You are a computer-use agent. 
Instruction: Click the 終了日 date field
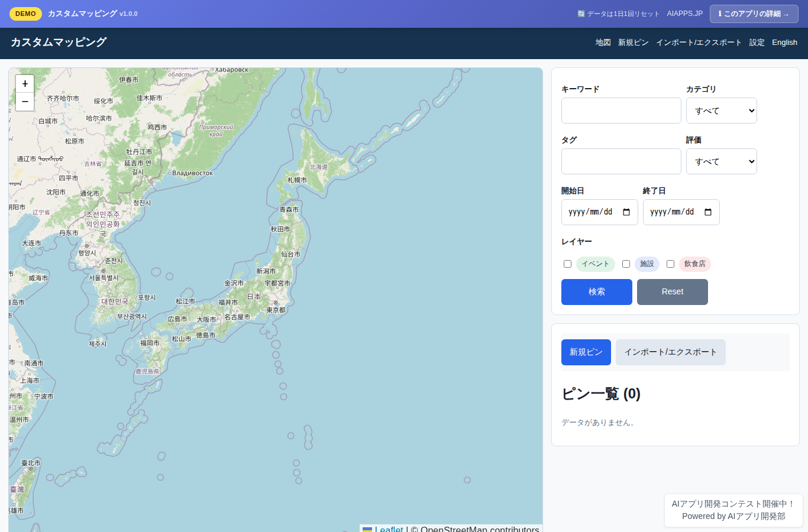[x=681, y=212]
